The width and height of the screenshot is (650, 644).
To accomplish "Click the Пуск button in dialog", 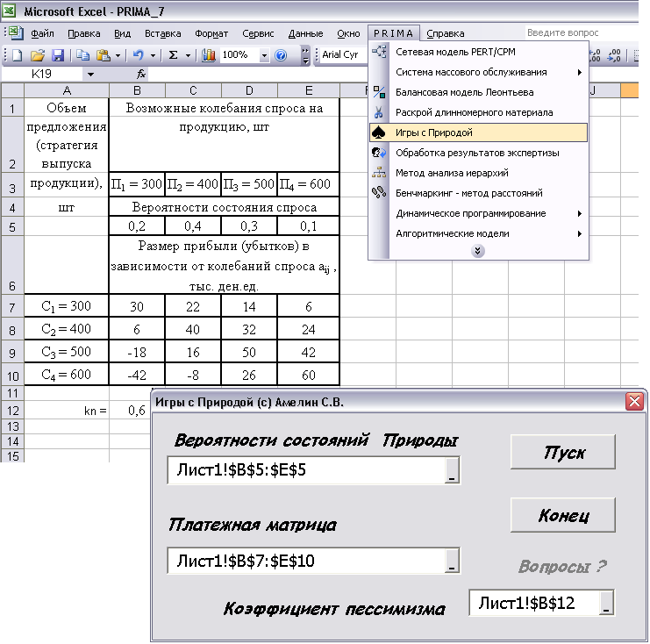I will coord(563,452).
